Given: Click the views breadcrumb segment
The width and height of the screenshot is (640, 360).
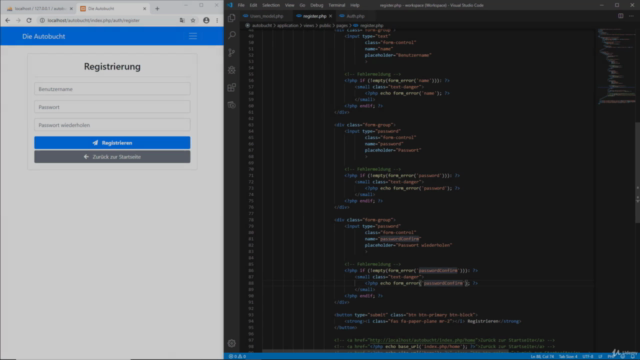Looking at the screenshot, I should pos(309,25).
